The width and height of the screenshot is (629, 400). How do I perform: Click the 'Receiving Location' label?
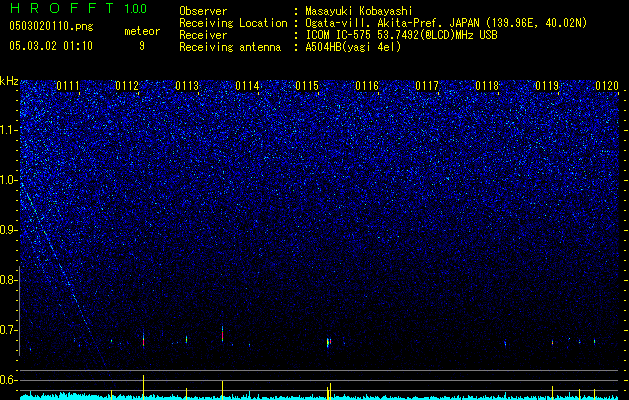coord(233,23)
